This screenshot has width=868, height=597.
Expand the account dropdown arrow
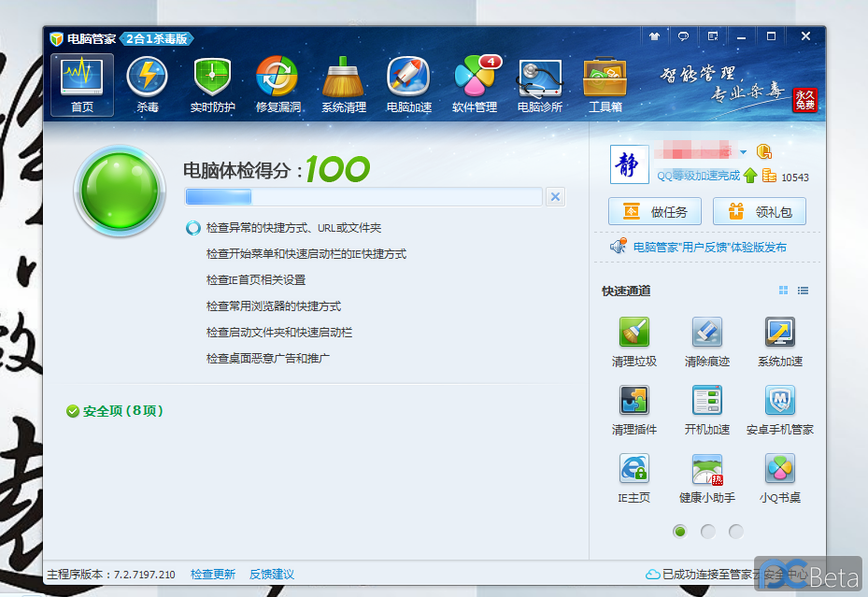tap(743, 152)
